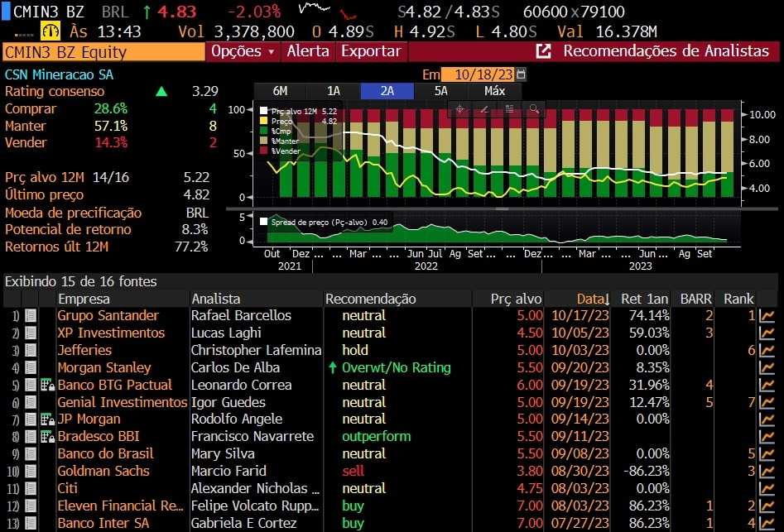The image size is (784, 532).
Task: Click the Exportar button
Action: (x=371, y=51)
